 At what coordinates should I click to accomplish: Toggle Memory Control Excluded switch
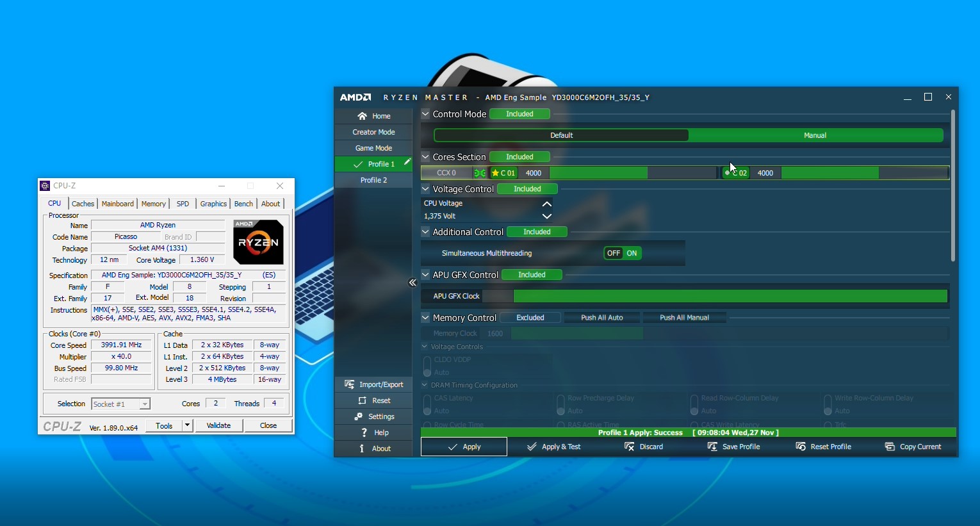tap(530, 318)
